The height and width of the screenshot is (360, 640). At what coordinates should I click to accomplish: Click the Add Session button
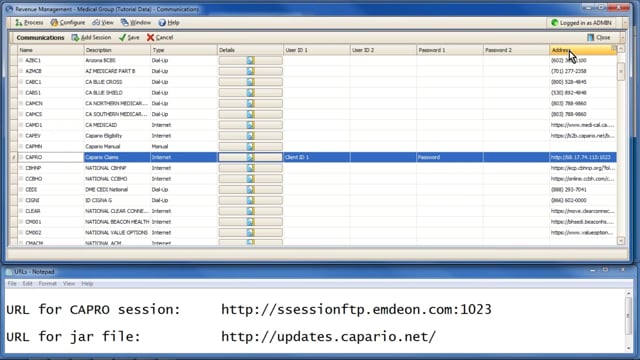pyautogui.click(x=91, y=38)
